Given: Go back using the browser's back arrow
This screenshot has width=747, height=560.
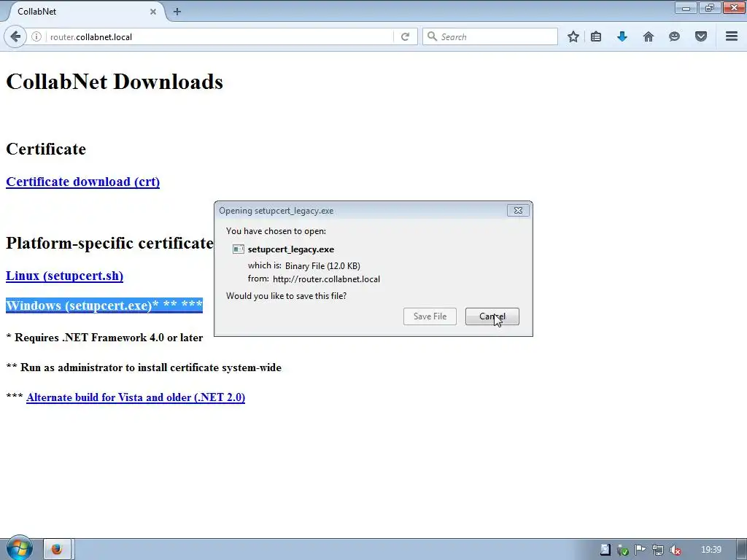Looking at the screenshot, I should coord(15,36).
